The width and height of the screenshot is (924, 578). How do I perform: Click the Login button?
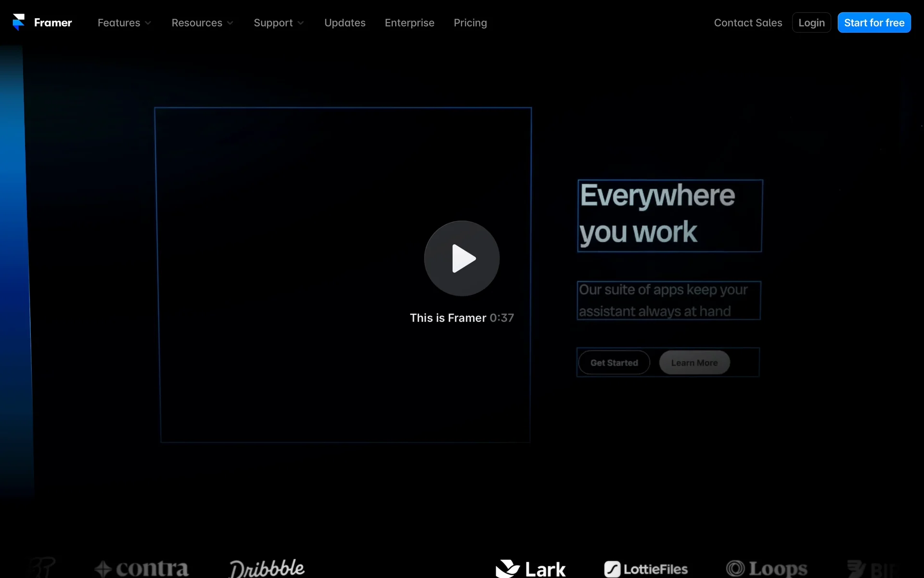tap(811, 23)
